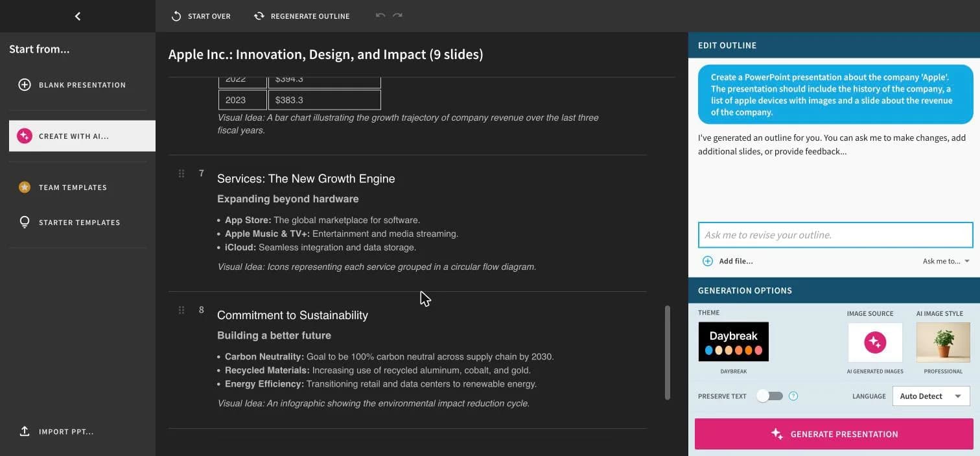Screen dimensions: 980x456
Task: Click the Add file plus icon
Action: pos(708,261)
